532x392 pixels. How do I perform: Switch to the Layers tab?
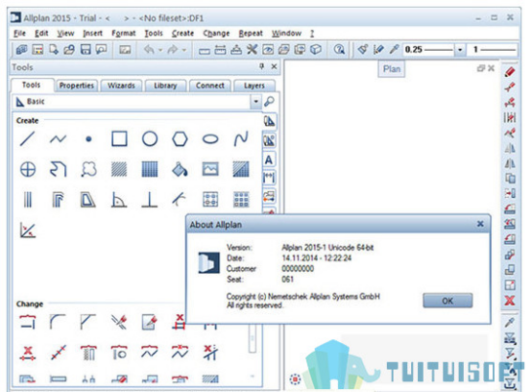(x=254, y=86)
